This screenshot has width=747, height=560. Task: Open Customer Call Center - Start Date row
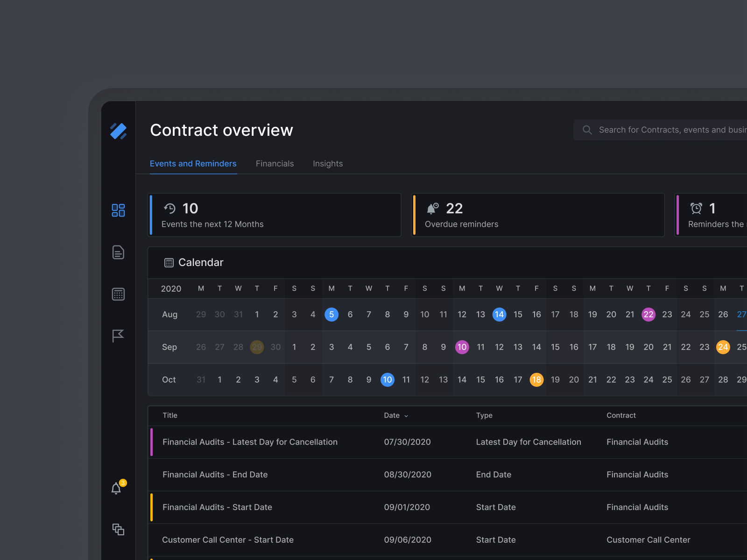click(447, 540)
